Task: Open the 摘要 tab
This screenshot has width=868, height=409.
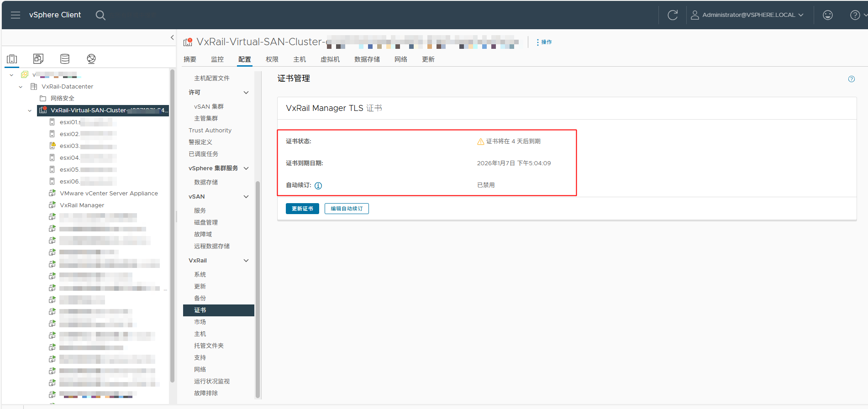Action: click(x=190, y=59)
